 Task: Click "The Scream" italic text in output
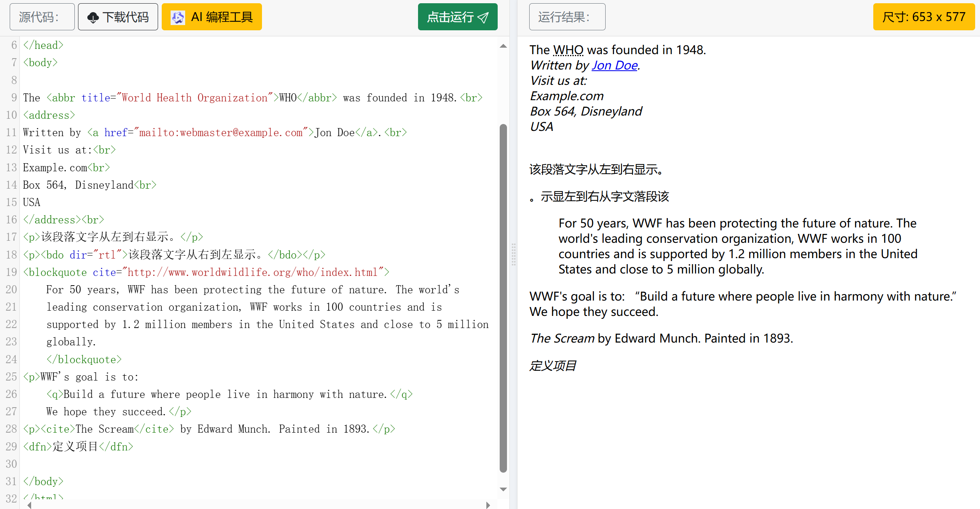(x=562, y=339)
